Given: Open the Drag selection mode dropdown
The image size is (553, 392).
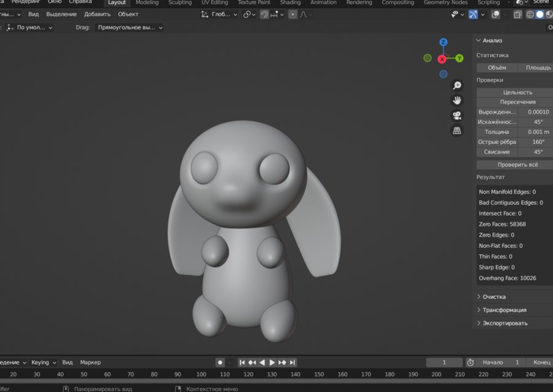Looking at the screenshot, I should coord(130,28).
